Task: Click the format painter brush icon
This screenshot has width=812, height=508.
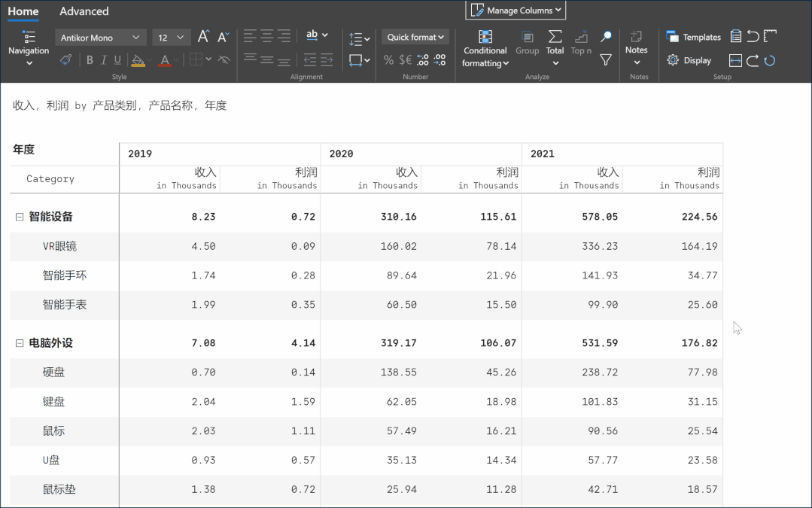Action: pyautogui.click(x=65, y=60)
